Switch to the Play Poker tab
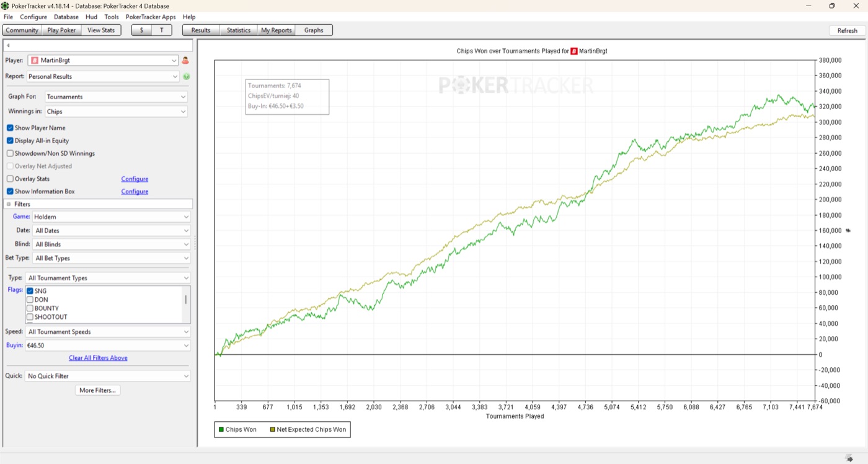Image resolution: width=868 pixels, height=464 pixels. point(61,30)
